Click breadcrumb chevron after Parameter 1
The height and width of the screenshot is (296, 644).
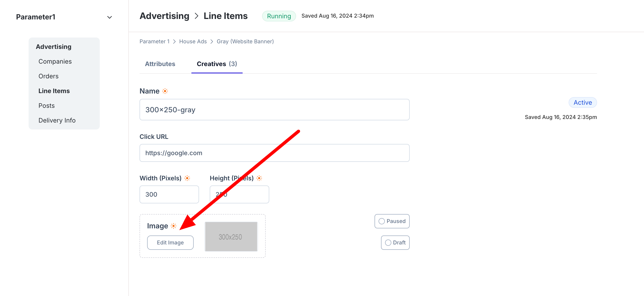pyautogui.click(x=174, y=42)
